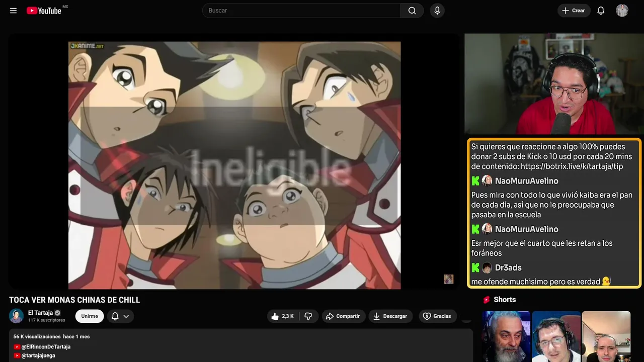This screenshot has height=362, width=644.
Task: Open the notifications bell in header
Action: [601, 11]
